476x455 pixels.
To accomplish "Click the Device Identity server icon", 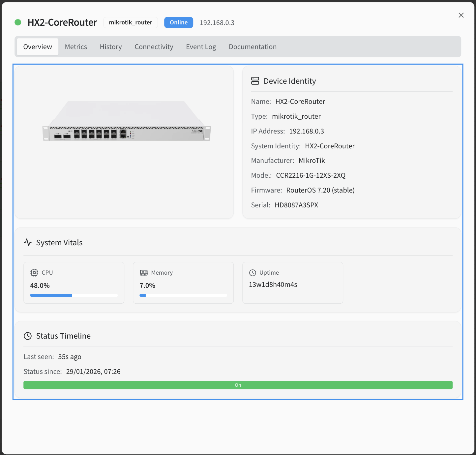I will click(x=255, y=81).
